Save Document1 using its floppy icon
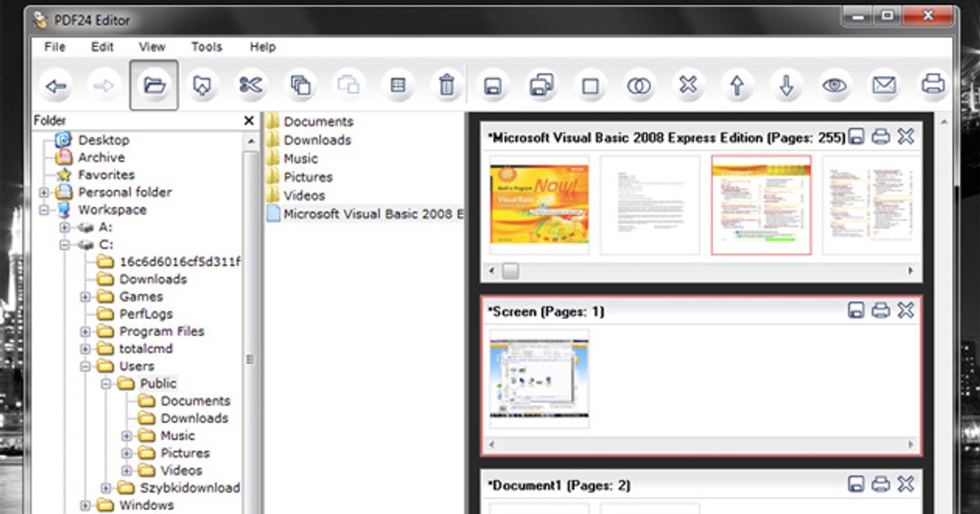The image size is (980, 514). 856,485
